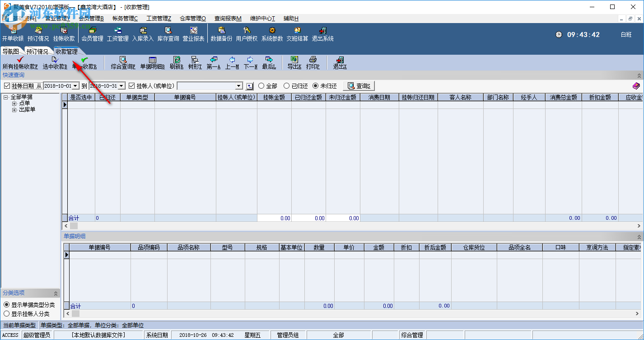The height and width of the screenshot is (340, 644).
Task: Expand the 点单 tree node
Action: 14,104
